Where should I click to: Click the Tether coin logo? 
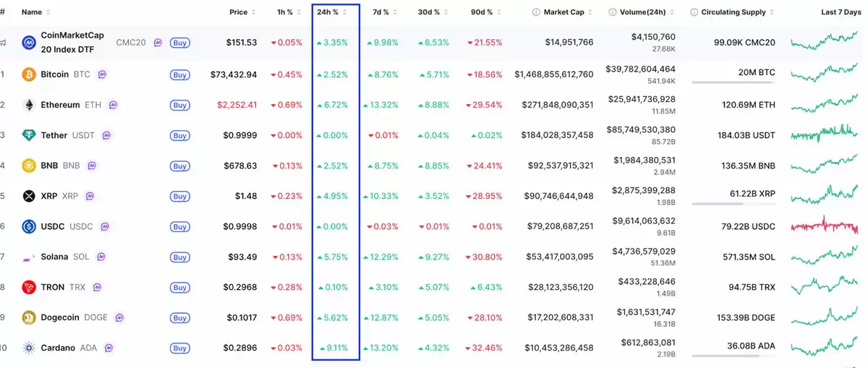(x=29, y=135)
